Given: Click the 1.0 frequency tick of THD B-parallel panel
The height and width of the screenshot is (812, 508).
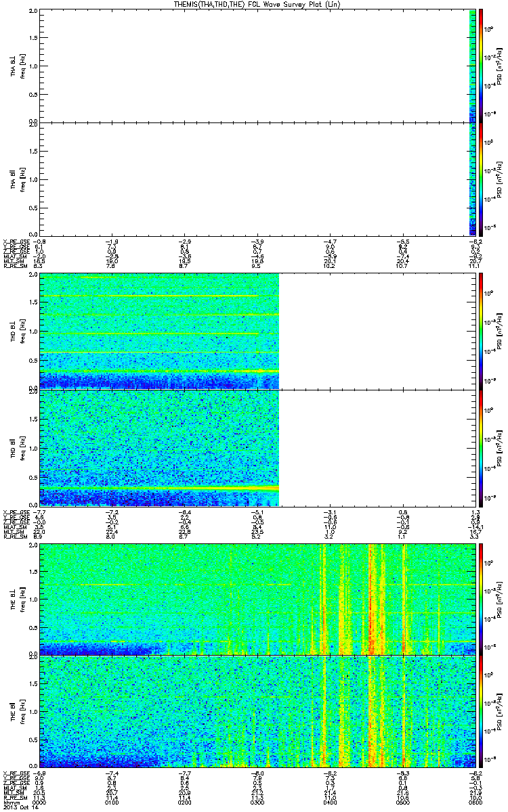Looking at the screenshot, I should coord(33,448).
